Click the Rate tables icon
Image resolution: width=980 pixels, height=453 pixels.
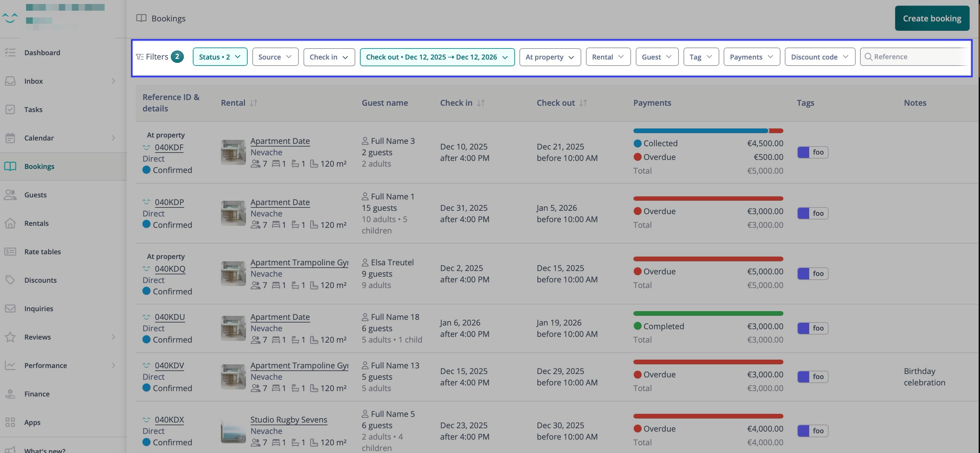coord(10,252)
